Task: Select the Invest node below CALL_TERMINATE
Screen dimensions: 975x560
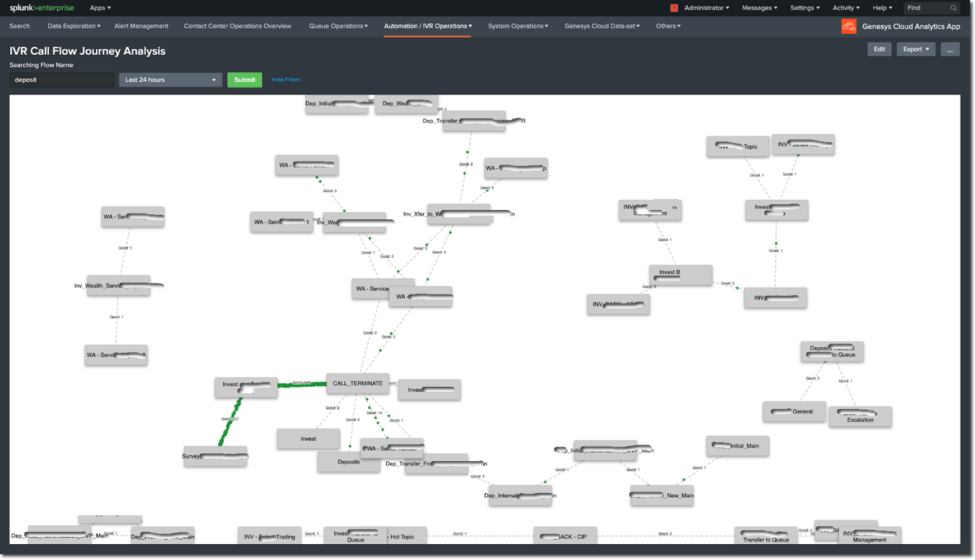Action: coord(308,439)
